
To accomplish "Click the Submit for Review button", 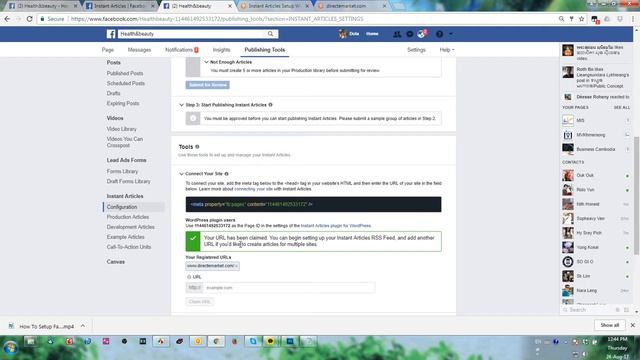I will click(x=207, y=85).
